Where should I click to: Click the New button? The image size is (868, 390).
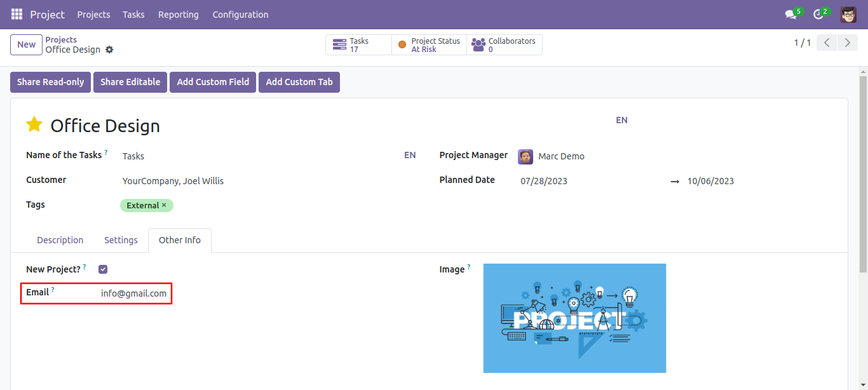coord(26,44)
